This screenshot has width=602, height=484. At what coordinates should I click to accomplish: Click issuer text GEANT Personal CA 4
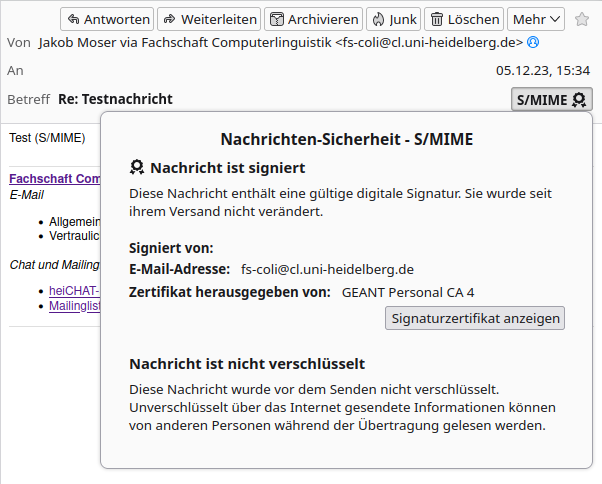pyautogui.click(x=408, y=292)
